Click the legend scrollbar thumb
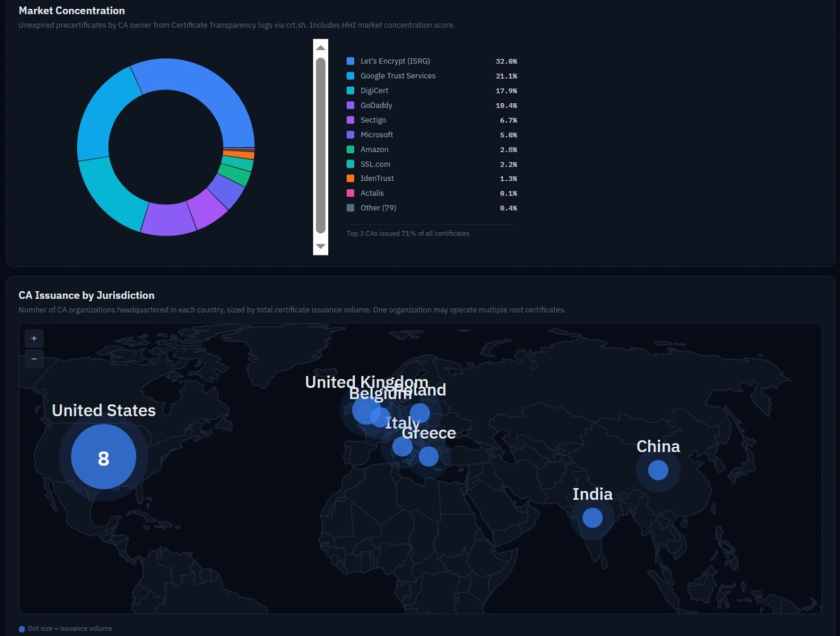Screen dimensions: 840x636 tap(321, 146)
